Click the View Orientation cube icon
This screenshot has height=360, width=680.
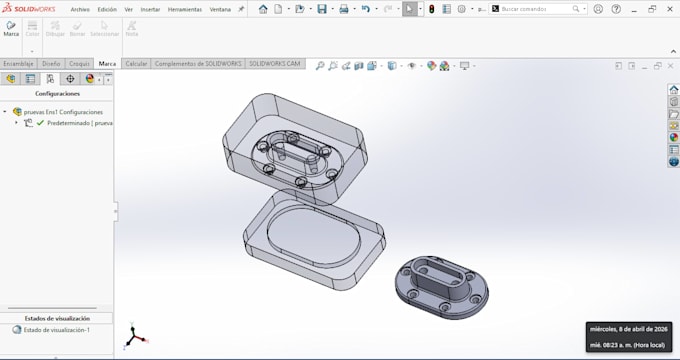(372, 65)
